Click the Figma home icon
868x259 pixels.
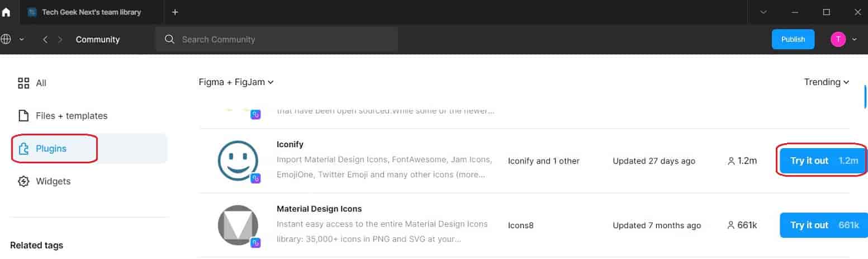[6, 12]
